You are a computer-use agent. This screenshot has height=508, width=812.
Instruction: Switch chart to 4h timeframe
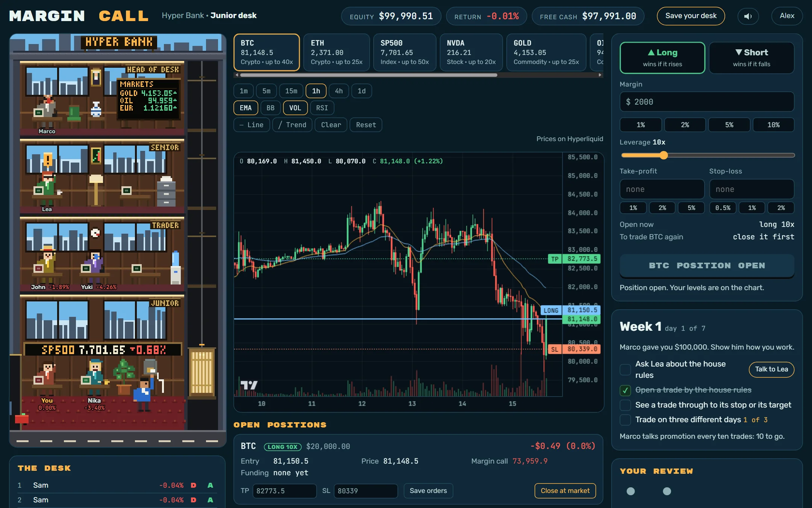coord(339,91)
